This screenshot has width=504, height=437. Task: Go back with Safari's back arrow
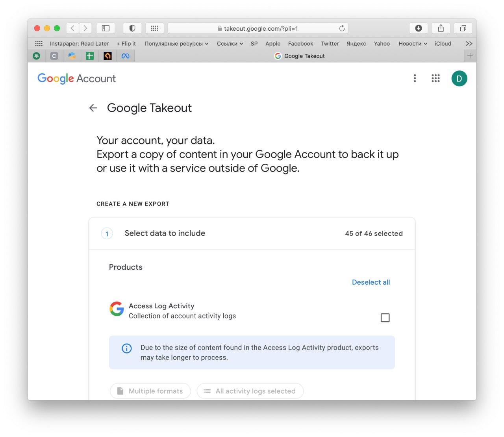72,28
